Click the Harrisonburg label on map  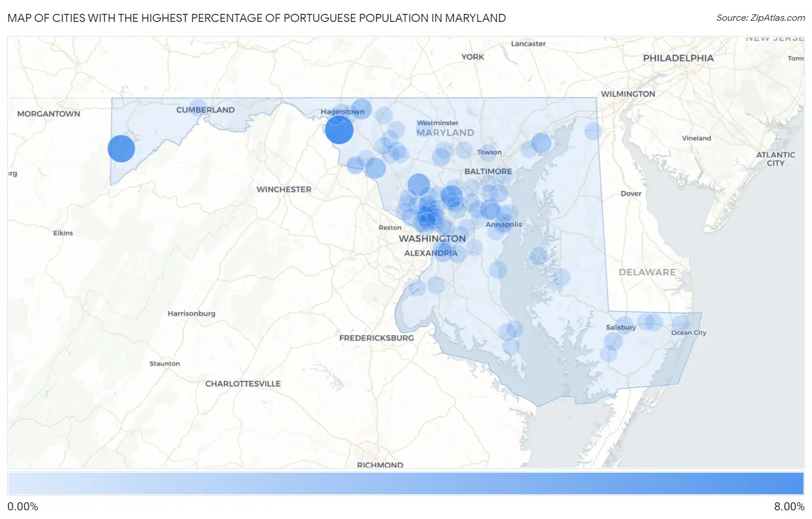[x=191, y=313]
